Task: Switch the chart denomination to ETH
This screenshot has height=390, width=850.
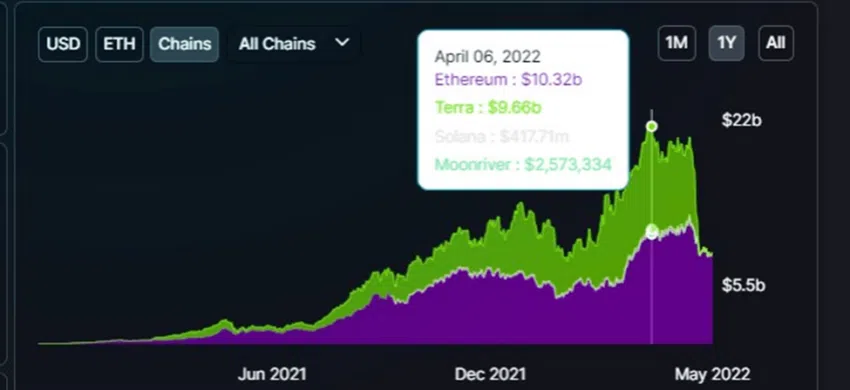Action: tap(119, 44)
